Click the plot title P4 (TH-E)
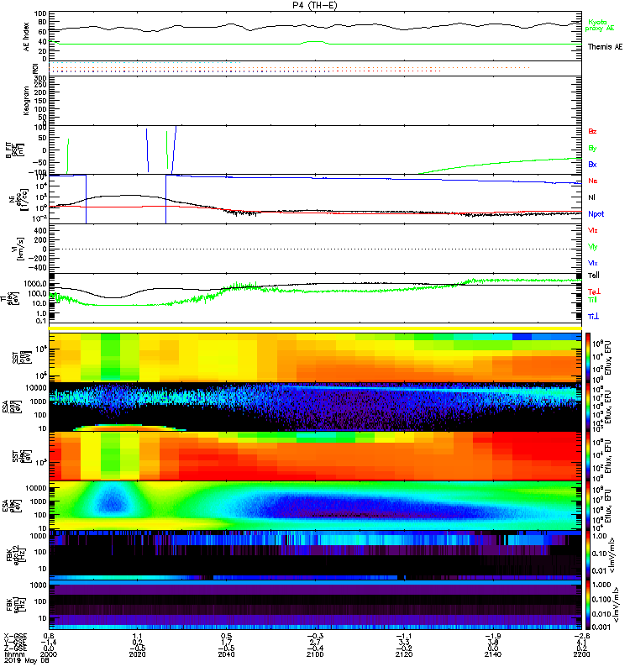630x672 pixels. 315,5
